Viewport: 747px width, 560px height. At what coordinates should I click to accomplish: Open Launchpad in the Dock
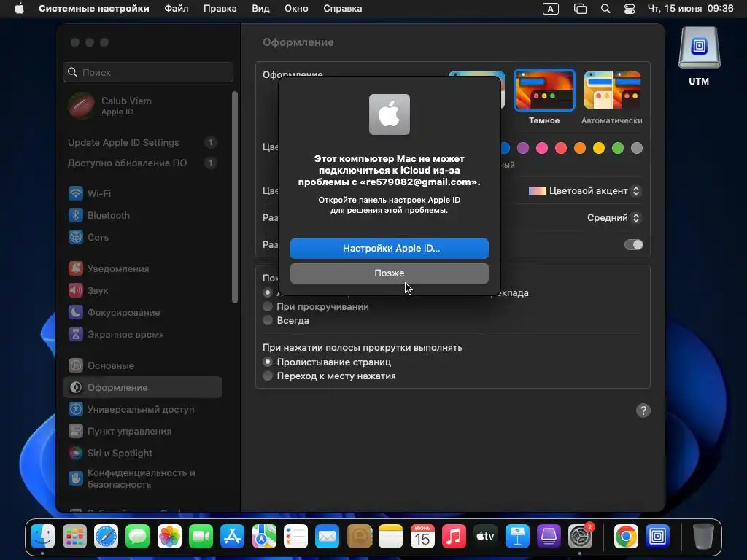tap(74, 537)
